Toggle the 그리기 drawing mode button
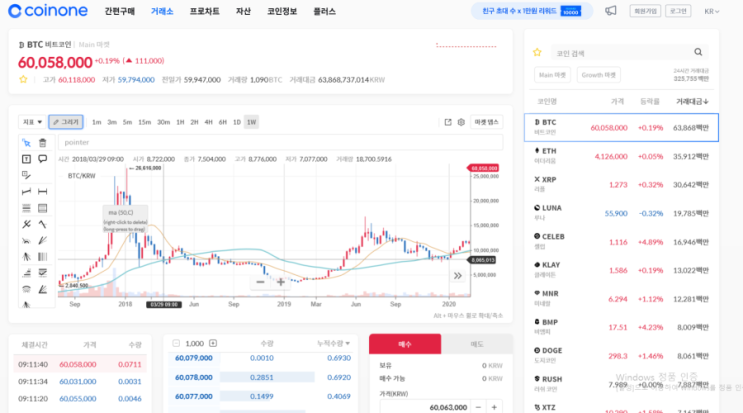 pyautogui.click(x=66, y=122)
